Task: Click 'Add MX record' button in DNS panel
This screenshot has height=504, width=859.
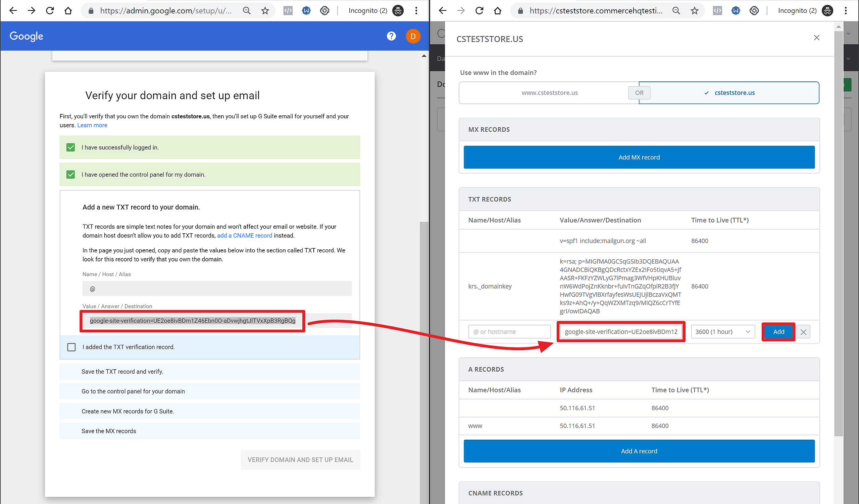Action: pos(639,157)
